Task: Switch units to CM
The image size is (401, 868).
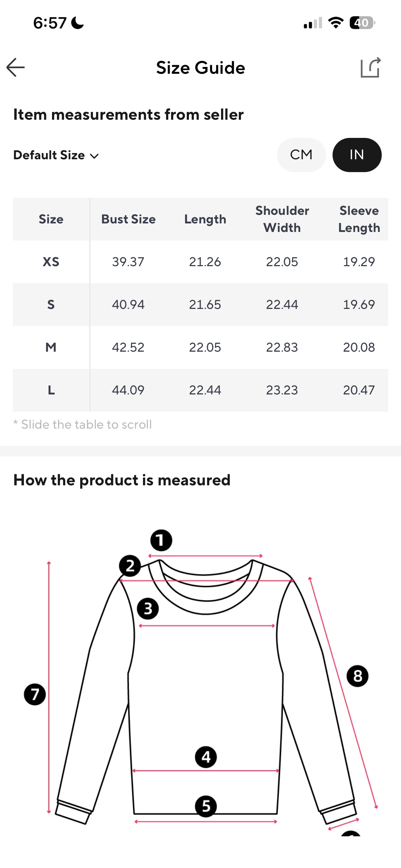Action: 301,155
